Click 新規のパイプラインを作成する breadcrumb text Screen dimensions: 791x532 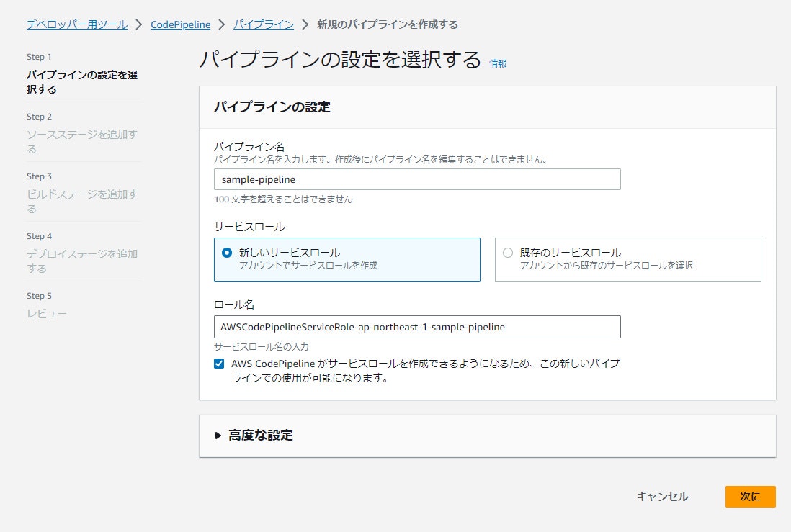[388, 24]
